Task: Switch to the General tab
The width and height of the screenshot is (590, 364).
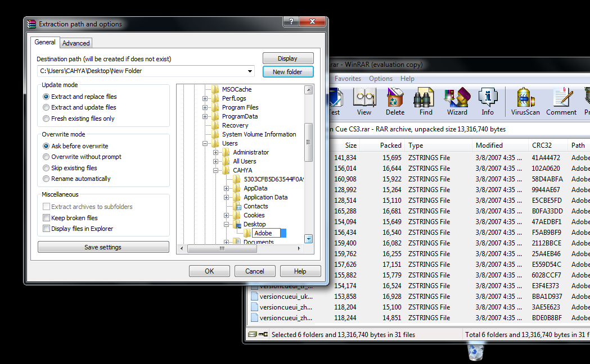Action: point(45,42)
